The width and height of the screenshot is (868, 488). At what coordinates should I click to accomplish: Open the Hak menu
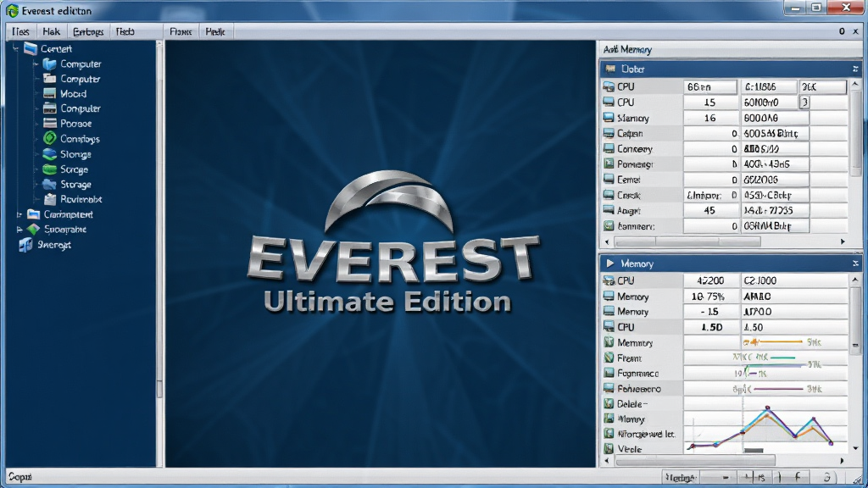(51, 31)
